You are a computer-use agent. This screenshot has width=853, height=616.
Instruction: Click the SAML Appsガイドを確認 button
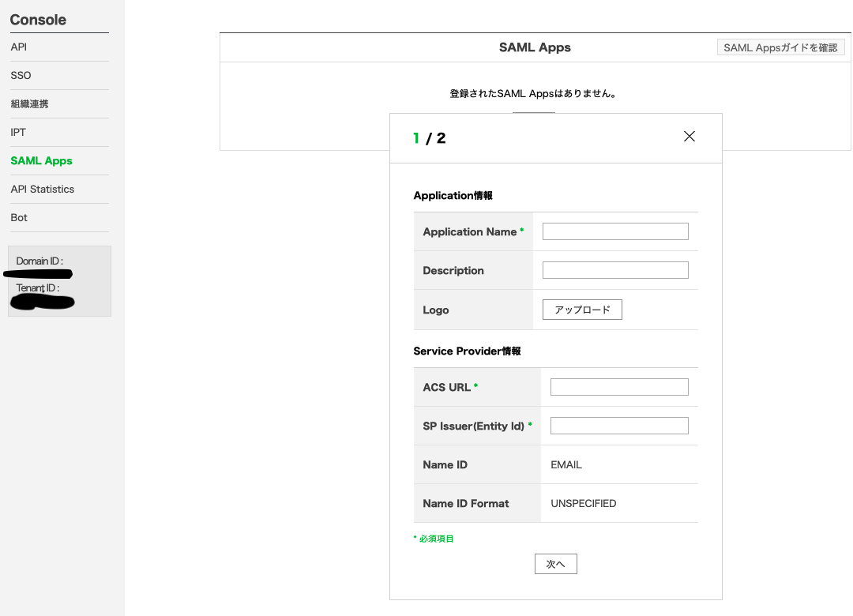(780, 47)
